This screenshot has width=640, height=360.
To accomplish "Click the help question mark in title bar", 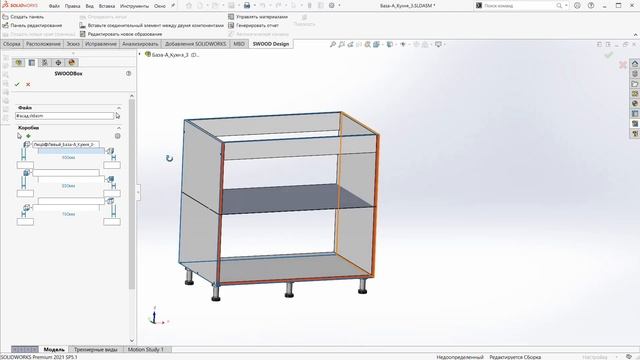I will pyautogui.click(x=591, y=6).
